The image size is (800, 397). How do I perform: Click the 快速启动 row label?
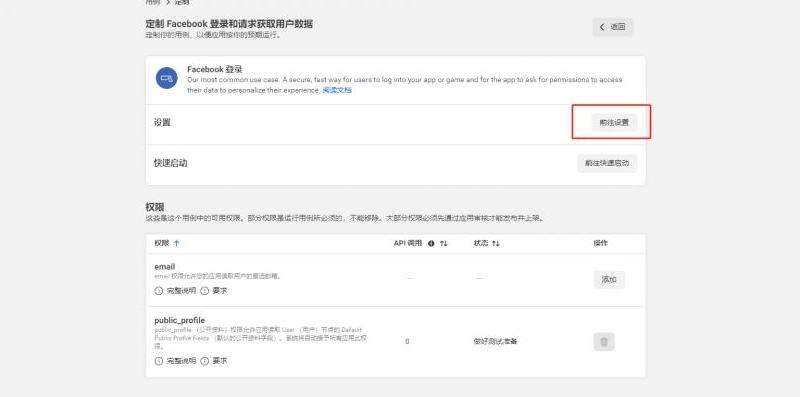[170, 163]
